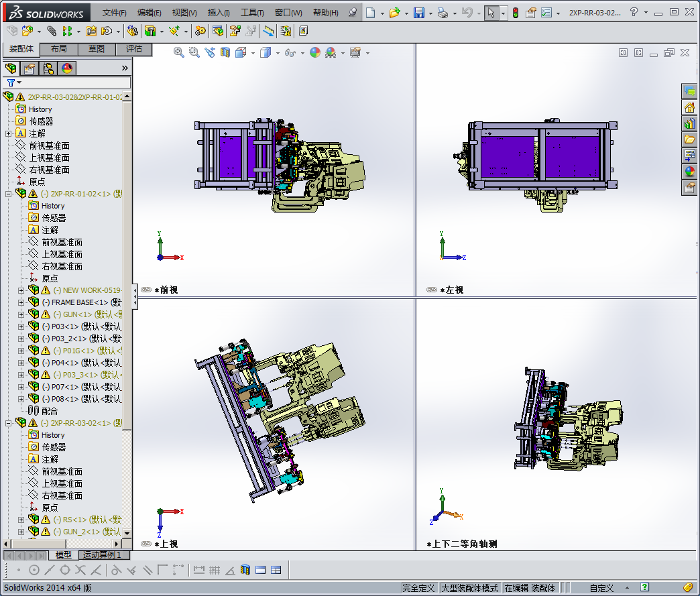Click the Mate paperclip icon
Screen dimensions: 700x596
(52, 31)
